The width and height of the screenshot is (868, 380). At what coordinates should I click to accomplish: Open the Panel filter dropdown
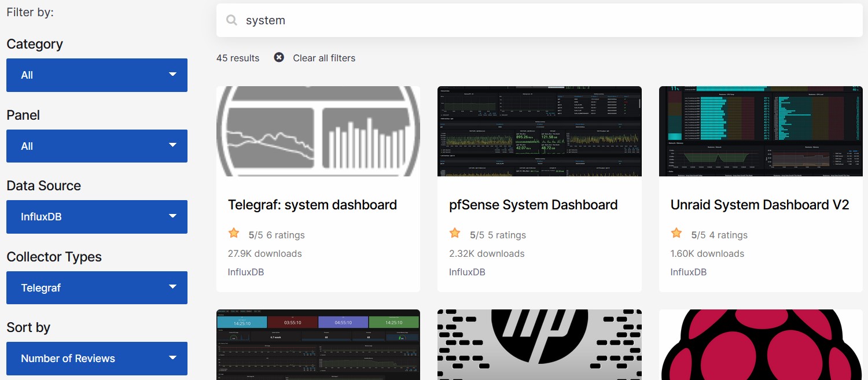(x=97, y=146)
